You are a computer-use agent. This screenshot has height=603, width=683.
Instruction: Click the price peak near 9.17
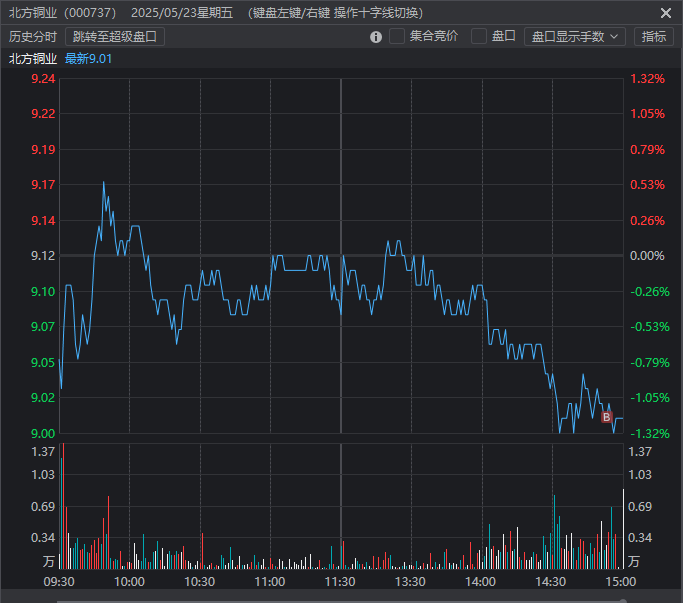coord(103,183)
